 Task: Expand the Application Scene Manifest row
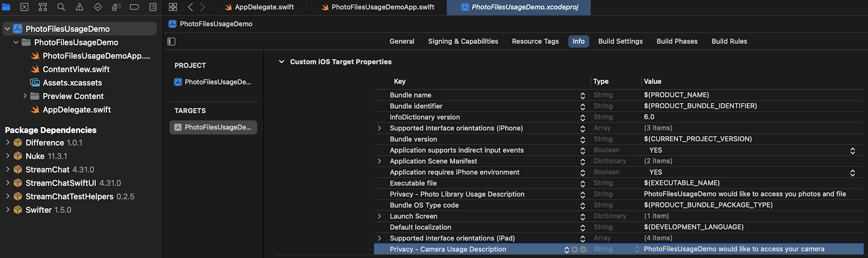point(379,162)
